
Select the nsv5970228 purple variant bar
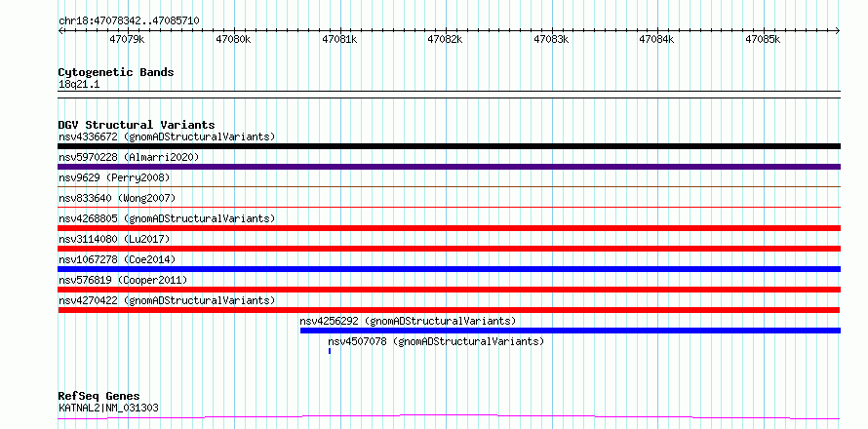(449, 167)
